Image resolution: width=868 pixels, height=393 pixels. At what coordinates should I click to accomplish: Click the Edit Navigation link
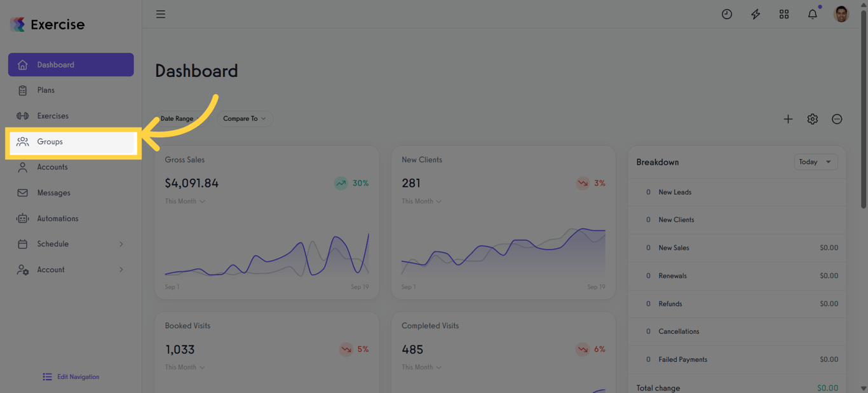pos(71,376)
